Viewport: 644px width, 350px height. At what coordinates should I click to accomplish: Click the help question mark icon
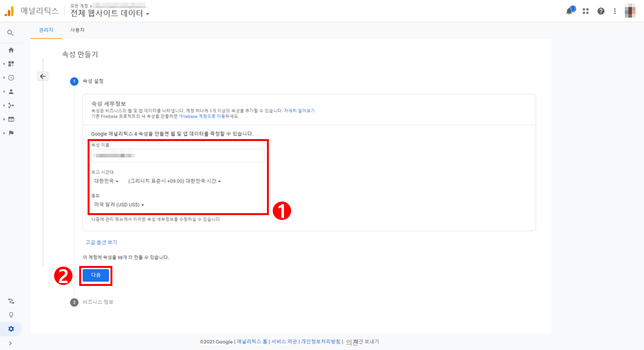pyautogui.click(x=601, y=11)
